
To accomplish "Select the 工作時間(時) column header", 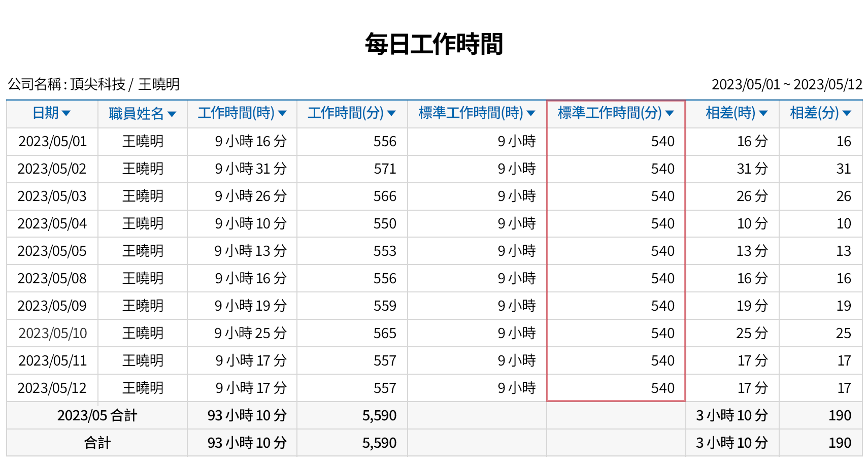I will [242, 114].
